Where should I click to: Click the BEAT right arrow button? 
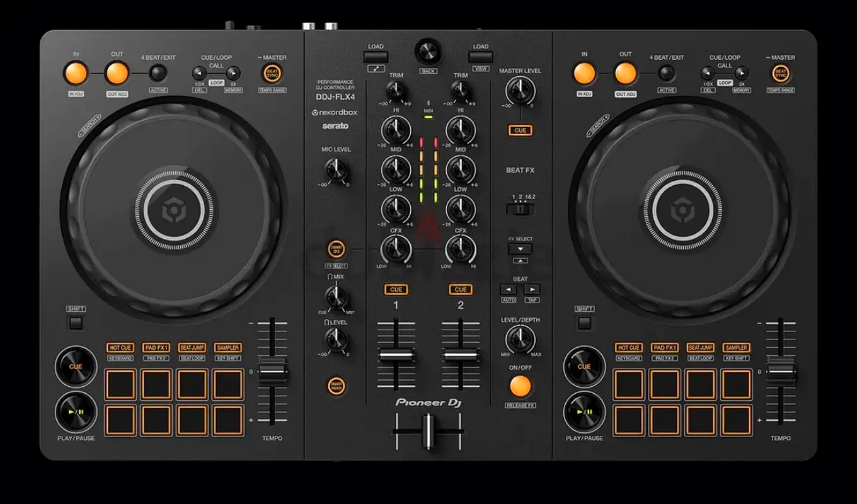532,290
